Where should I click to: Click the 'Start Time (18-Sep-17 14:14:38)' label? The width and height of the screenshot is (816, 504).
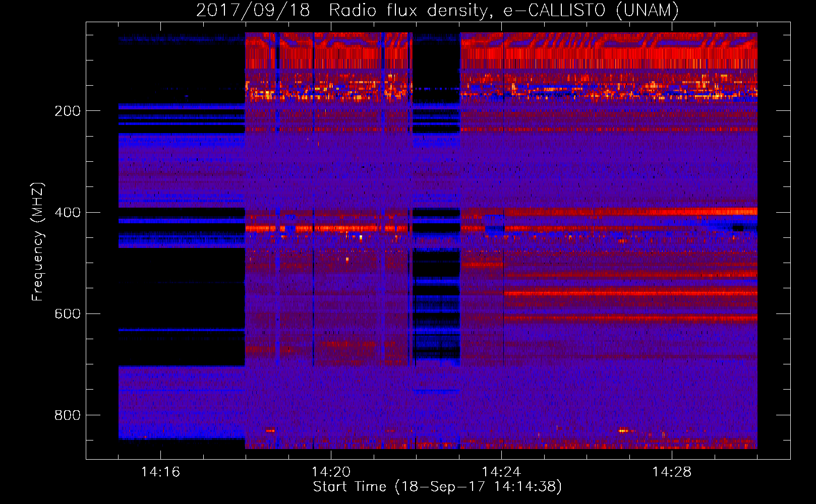437,487
